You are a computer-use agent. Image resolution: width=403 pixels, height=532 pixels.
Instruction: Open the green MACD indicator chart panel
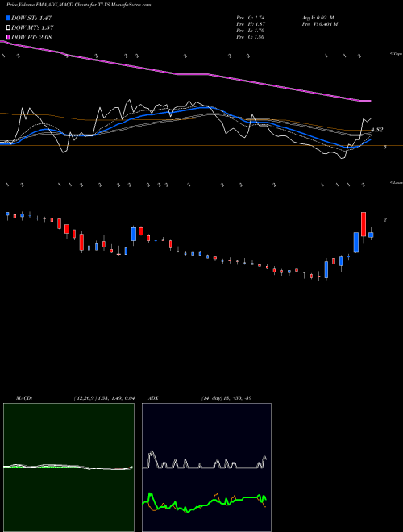(69, 468)
